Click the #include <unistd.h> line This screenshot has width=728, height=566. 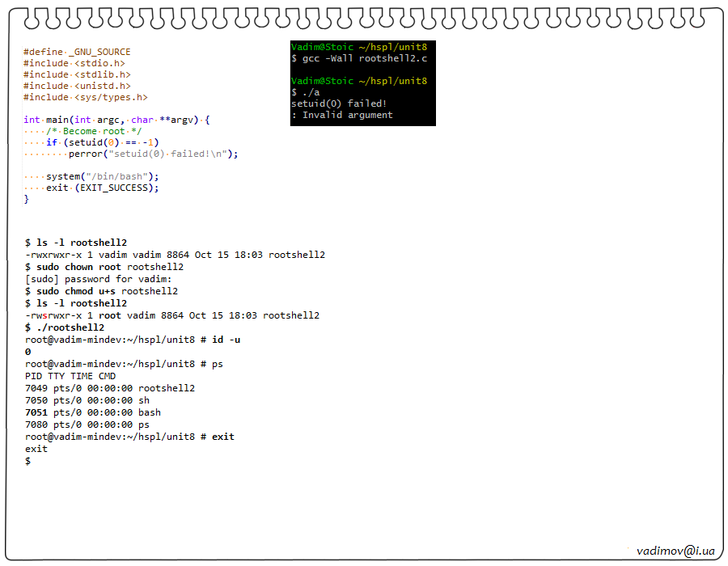pos(77,86)
